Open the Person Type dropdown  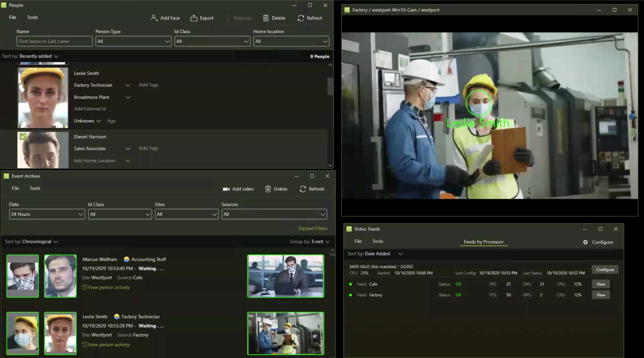(133, 41)
